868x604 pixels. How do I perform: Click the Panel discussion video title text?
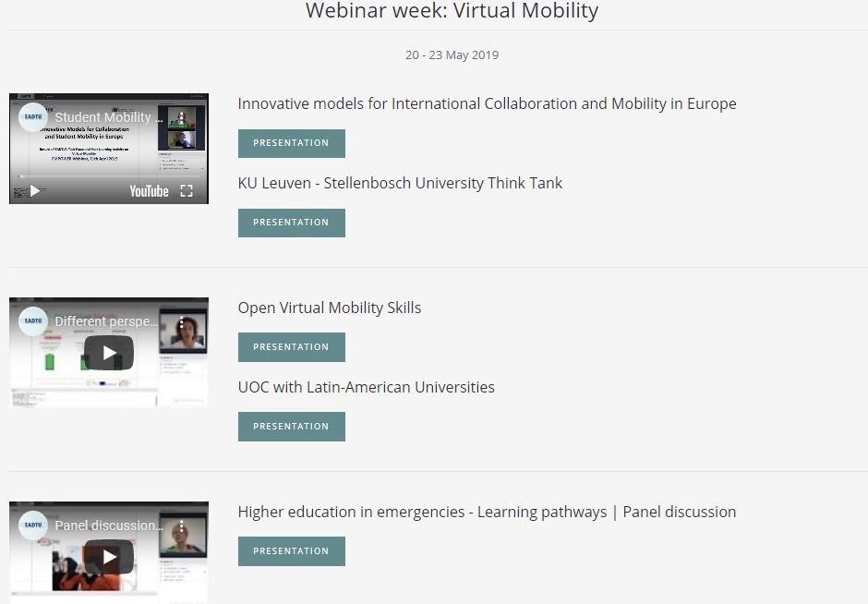[108, 525]
